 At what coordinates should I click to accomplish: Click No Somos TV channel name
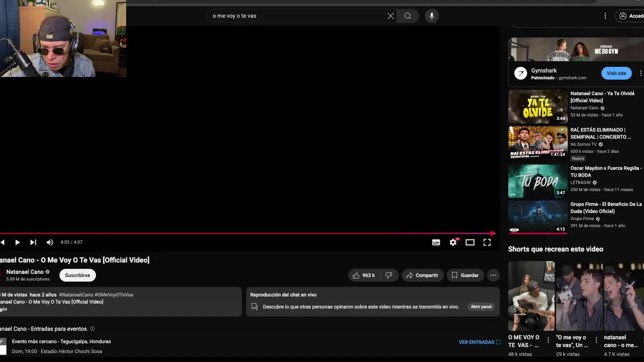(584, 144)
